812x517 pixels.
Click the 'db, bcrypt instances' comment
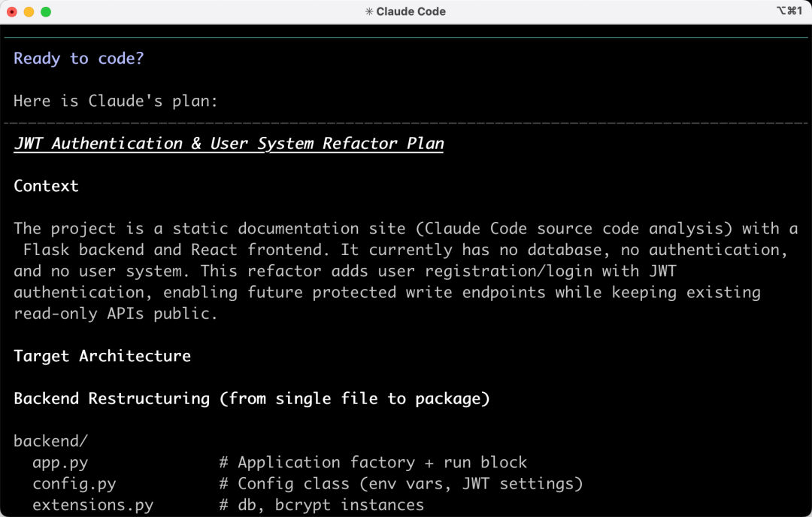click(322, 504)
